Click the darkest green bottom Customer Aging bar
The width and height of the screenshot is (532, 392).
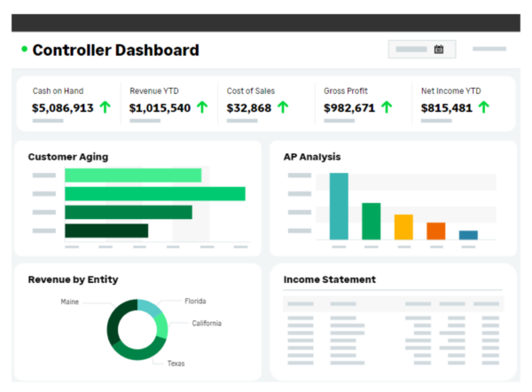click(106, 231)
